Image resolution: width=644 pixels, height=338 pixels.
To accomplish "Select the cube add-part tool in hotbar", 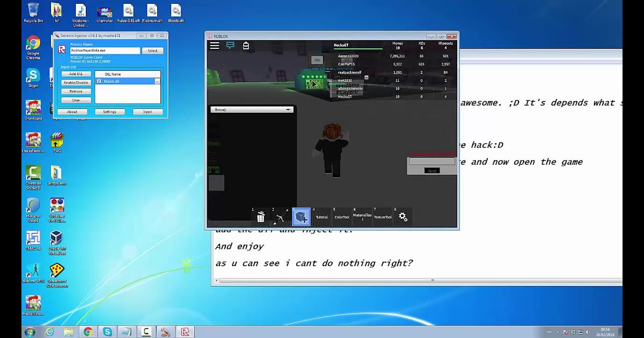I will (x=301, y=217).
